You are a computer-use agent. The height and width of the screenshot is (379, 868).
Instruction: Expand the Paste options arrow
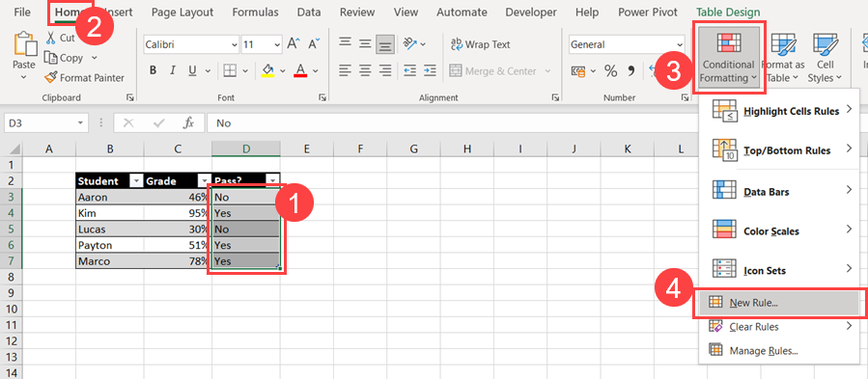pos(24,77)
